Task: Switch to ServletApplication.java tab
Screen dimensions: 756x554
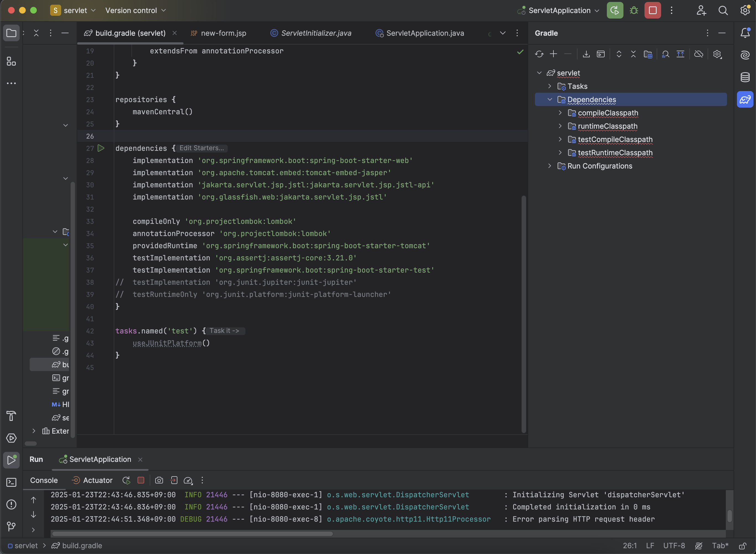Action: coord(420,33)
